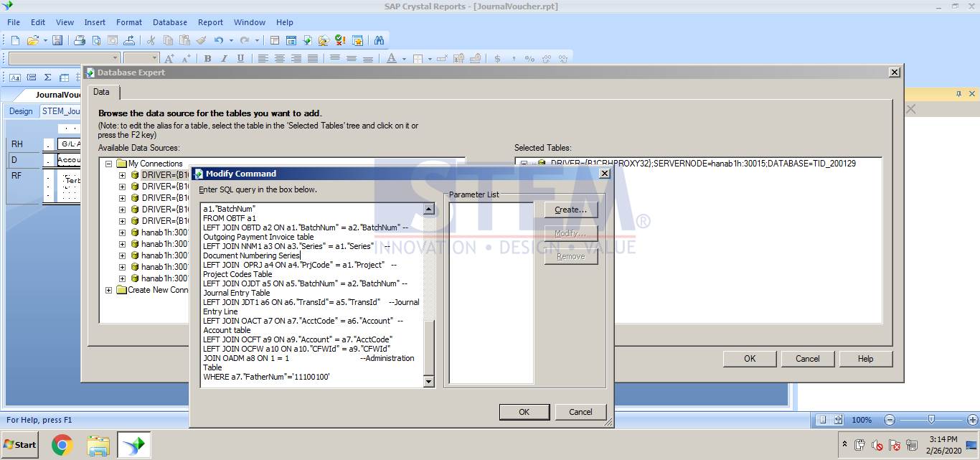Image resolution: width=980 pixels, height=460 pixels.
Task: Click OK in Database Expert window
Action: tap(750, 359)
